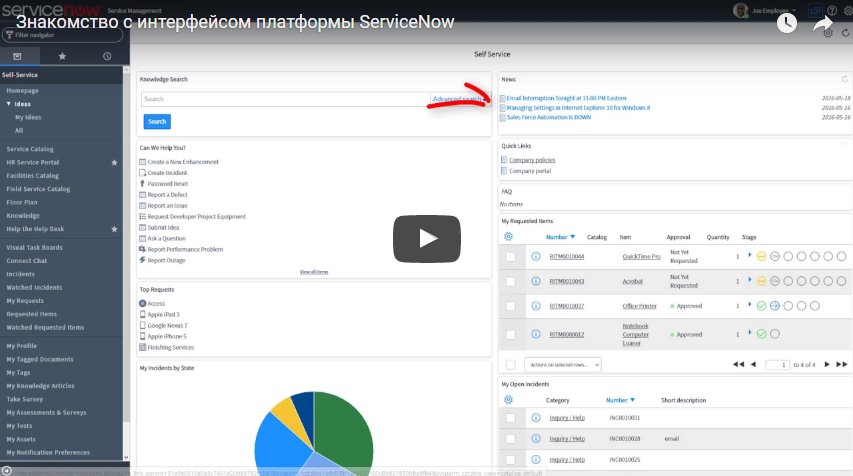This screenshot has width=853, height=476.
Task: Check the INC0010028 row checkbox
Action: (510, 438)
